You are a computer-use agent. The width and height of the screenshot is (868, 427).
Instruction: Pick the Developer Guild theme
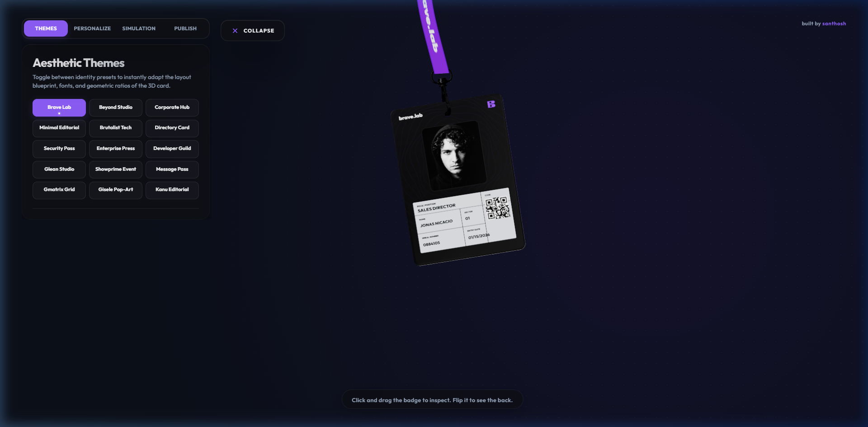(172, 149)
